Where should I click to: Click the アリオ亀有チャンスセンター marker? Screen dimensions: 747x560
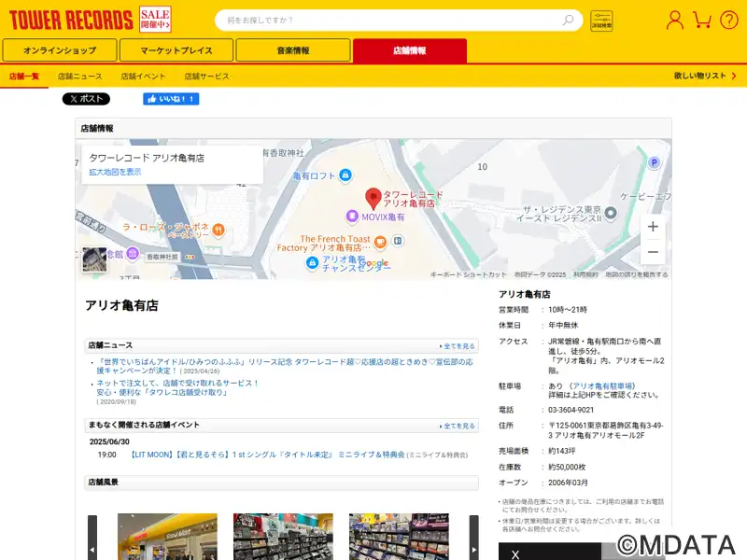pyautogui.click(x=312, y=262)
